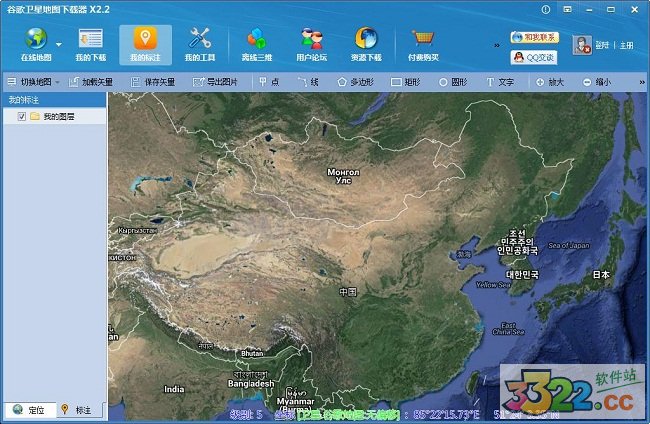The height and width of the screenshot is (424, 650).
Task: Click the info icon in title bar
Action: pos(546,9)
